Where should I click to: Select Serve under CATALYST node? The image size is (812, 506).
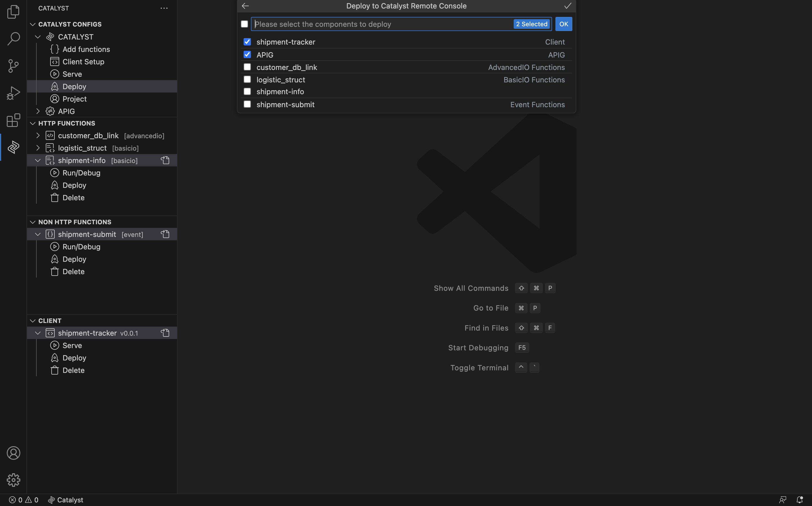click(x=72, y=74)
